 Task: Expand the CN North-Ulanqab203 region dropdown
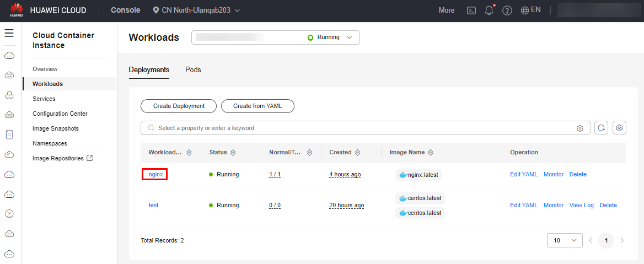(x=196, y=10)
